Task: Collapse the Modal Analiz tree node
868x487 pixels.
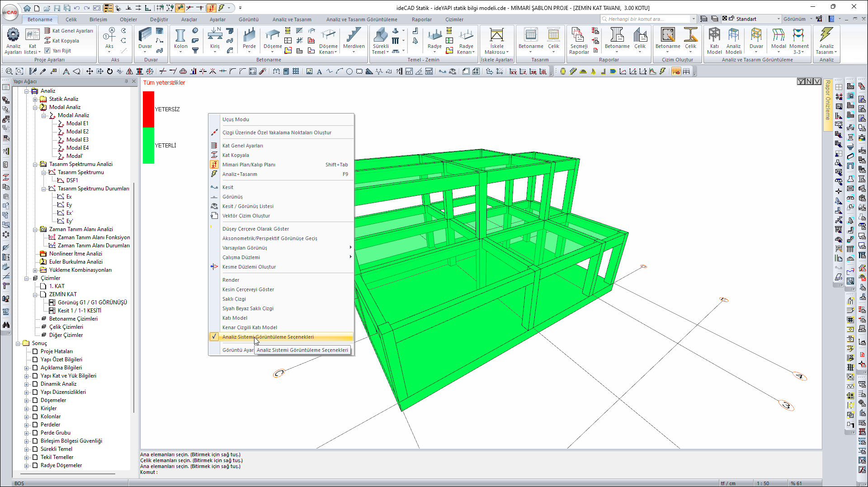Action: click(35, 108)
